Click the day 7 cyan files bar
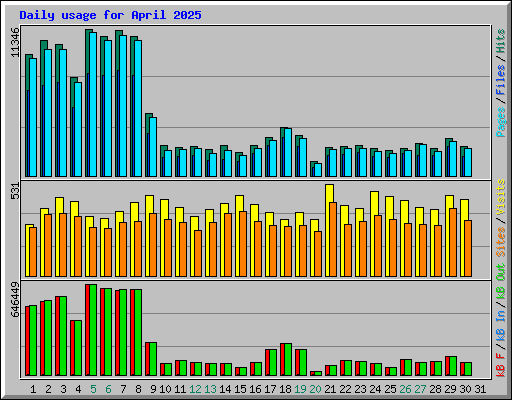The width and height of the screenshot is (512, 400). coord(123,106)
